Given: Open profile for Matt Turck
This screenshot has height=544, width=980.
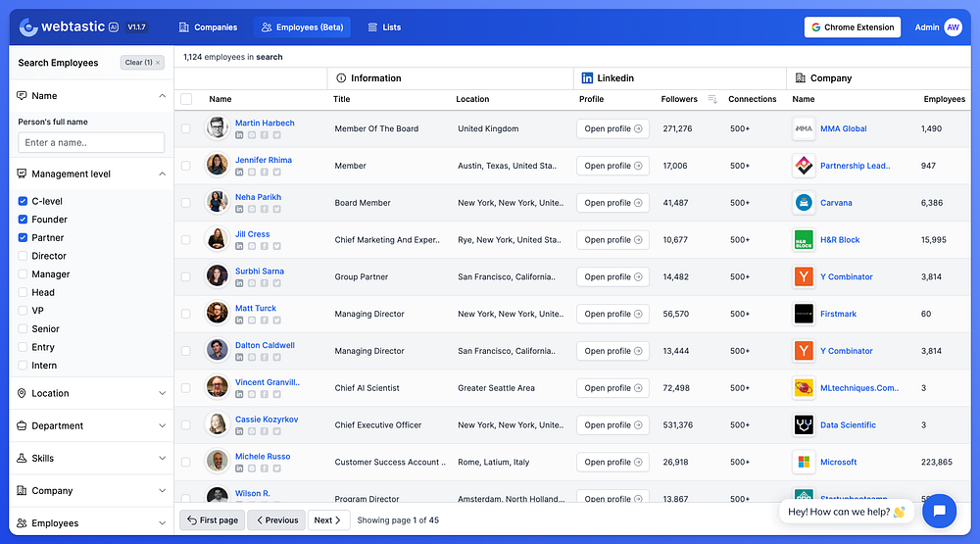Looking at the screenshot, I should 612,314.
